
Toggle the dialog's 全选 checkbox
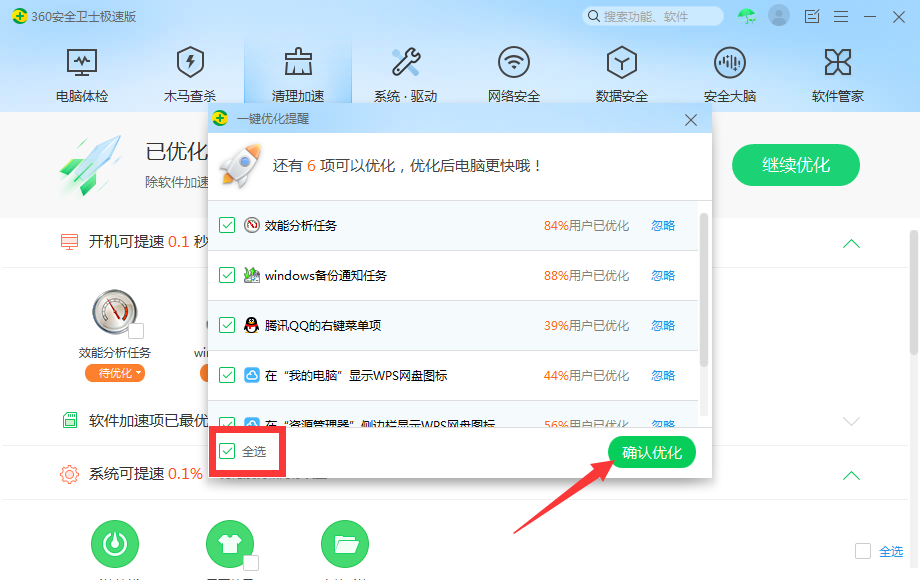click(227, 451)
